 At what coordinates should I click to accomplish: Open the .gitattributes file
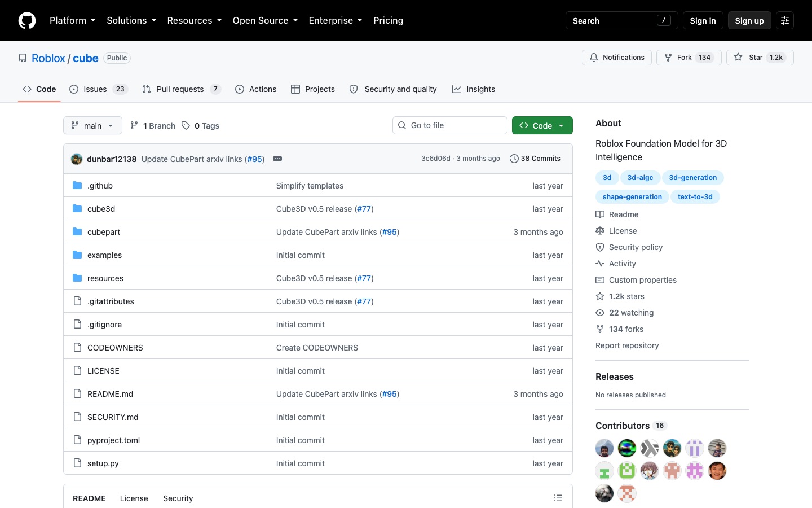coord(111,301)
